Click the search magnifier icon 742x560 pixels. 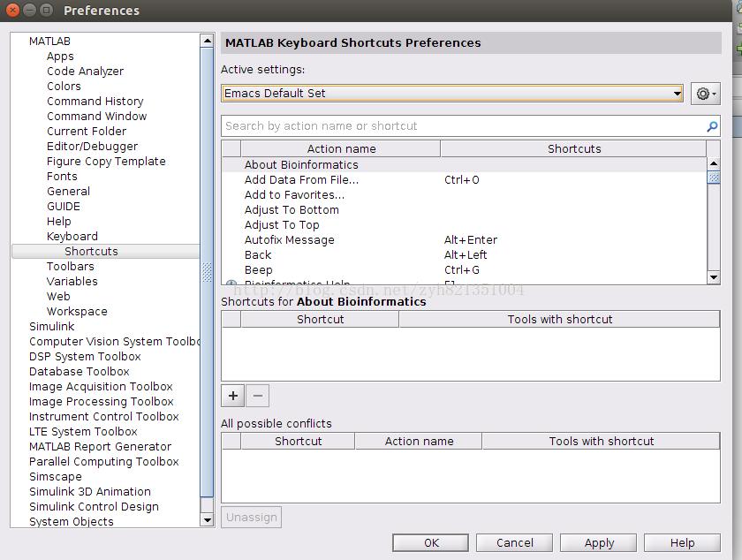point(712,126)
